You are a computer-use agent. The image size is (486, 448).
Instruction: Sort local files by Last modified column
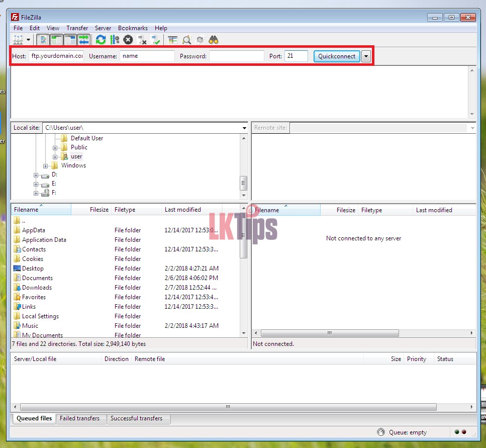pos(191,210)
